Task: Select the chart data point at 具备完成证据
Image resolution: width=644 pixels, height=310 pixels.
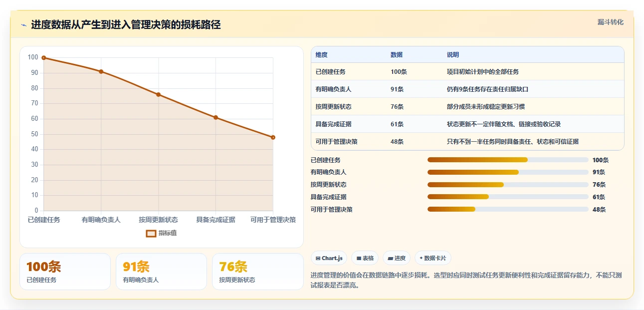Action: 215,117
